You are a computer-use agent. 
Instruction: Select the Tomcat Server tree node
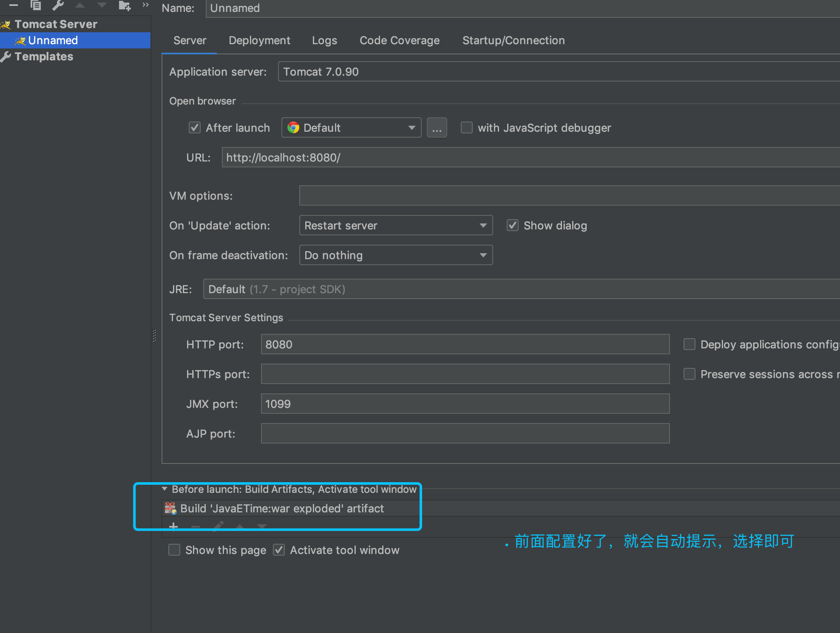click(56, 24)
